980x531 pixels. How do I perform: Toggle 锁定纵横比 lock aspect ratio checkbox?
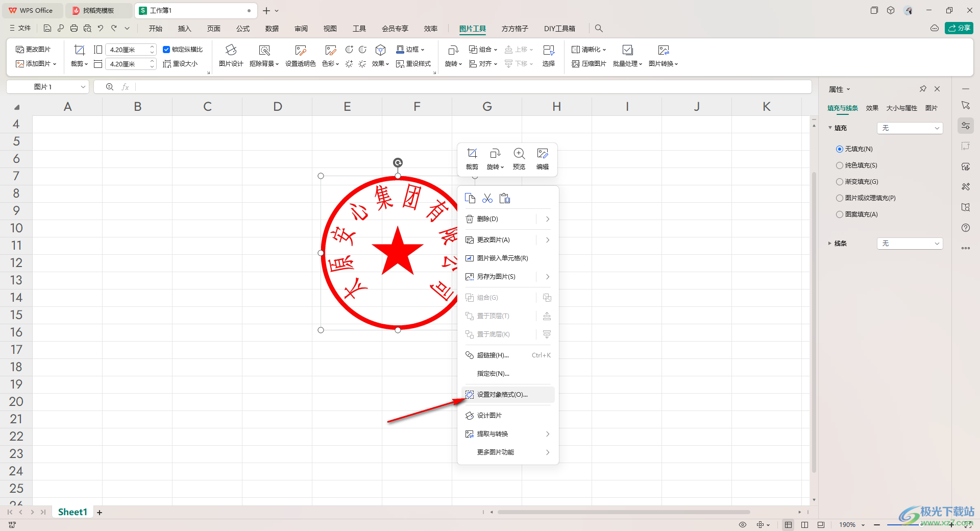pos(166,50)
